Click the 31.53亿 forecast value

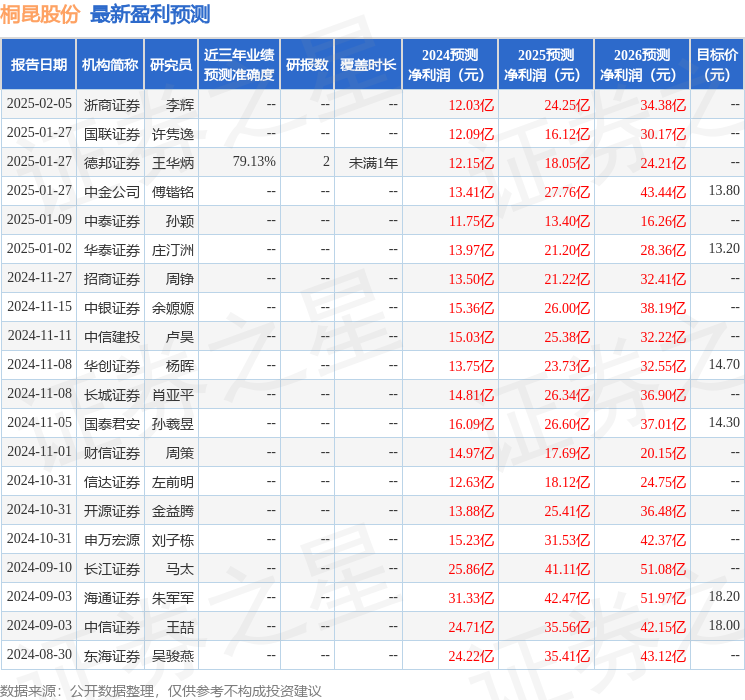tap(567, 540)
